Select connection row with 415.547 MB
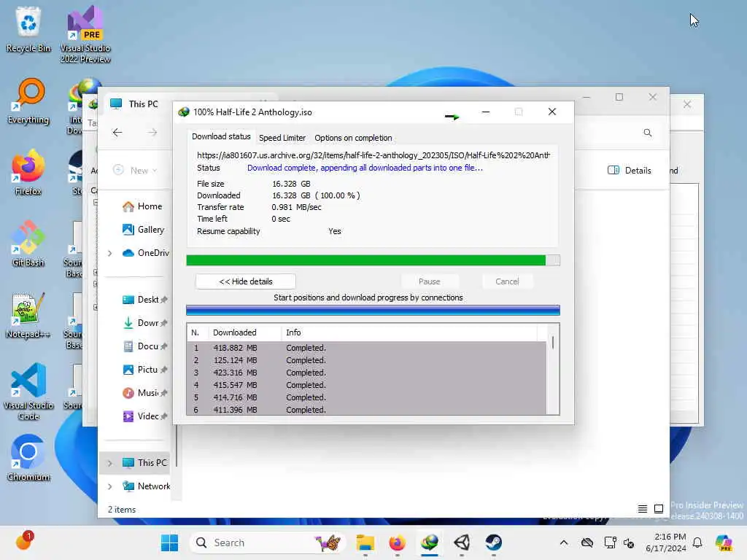This screenshot has width=747, height=560. (x=367, y=385)
